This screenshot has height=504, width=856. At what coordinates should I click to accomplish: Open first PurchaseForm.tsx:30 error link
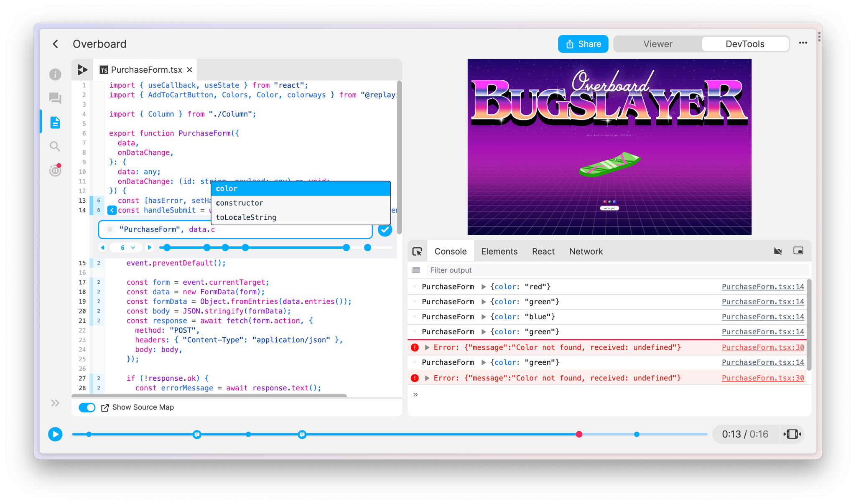point(763,347)
